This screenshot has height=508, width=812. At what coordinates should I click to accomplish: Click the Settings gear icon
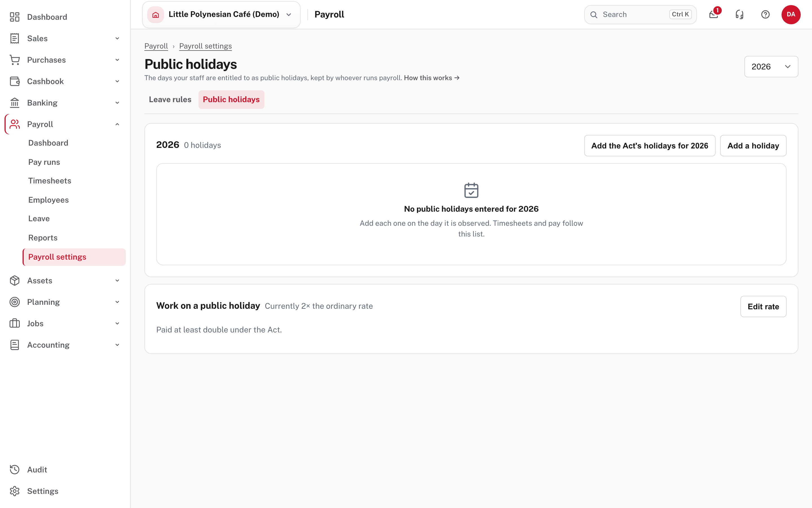tap(14, 491)
